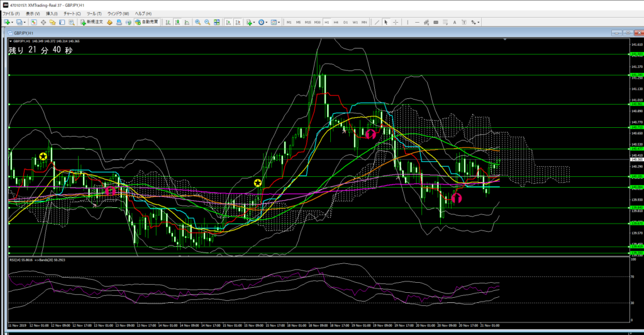
Task: Switch chart to bar chart mode
Action: [168, 22]
